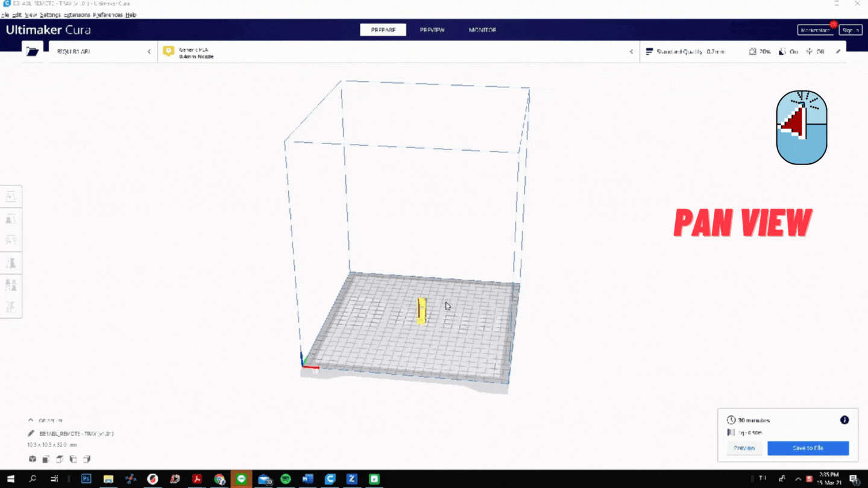This screenshot has width=868, height=488.
Task: Click the infill 20% icon
Action: tap(752, 52)
